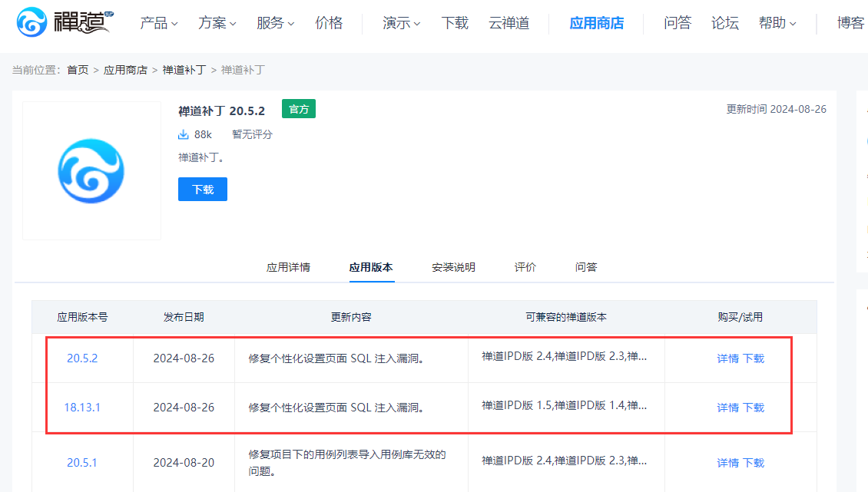Viewport: 868px width, 492px height.
Task: Click 详情 for version 20.5.2
Action: tap(728, 358)
